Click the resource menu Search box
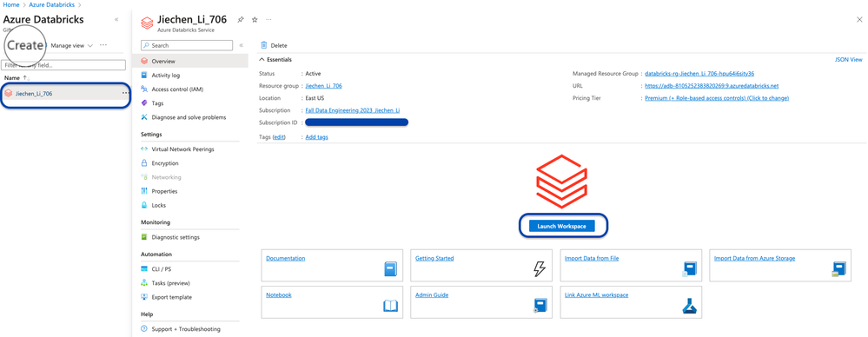 click(187, 45)
